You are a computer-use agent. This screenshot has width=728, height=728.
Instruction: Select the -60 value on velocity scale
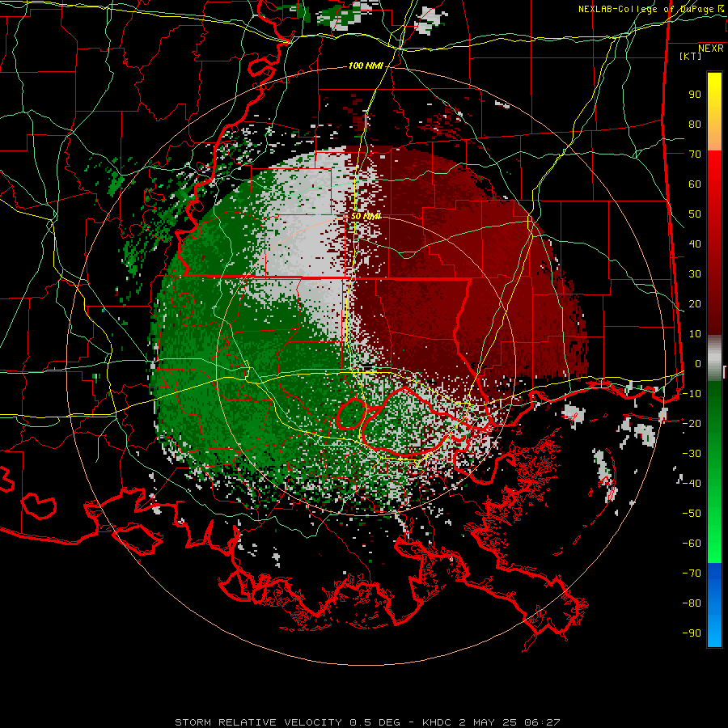pos(692,544)
